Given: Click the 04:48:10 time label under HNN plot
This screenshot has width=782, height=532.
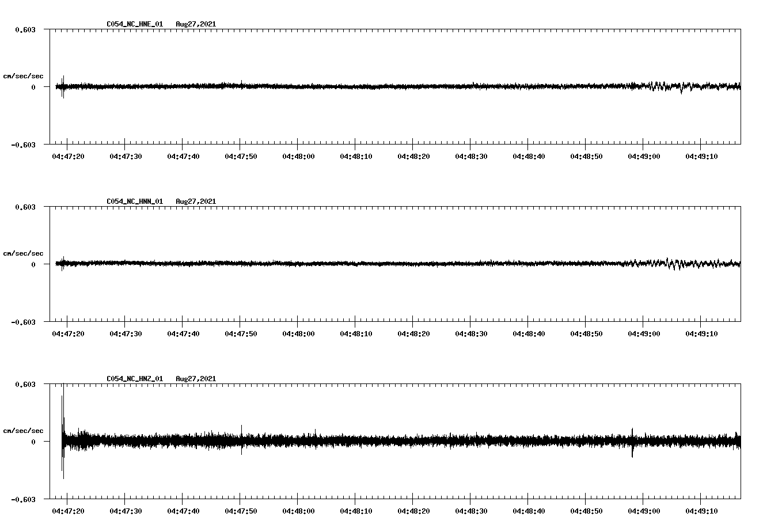Looking at the screenshot, I should tap(356, 333).
